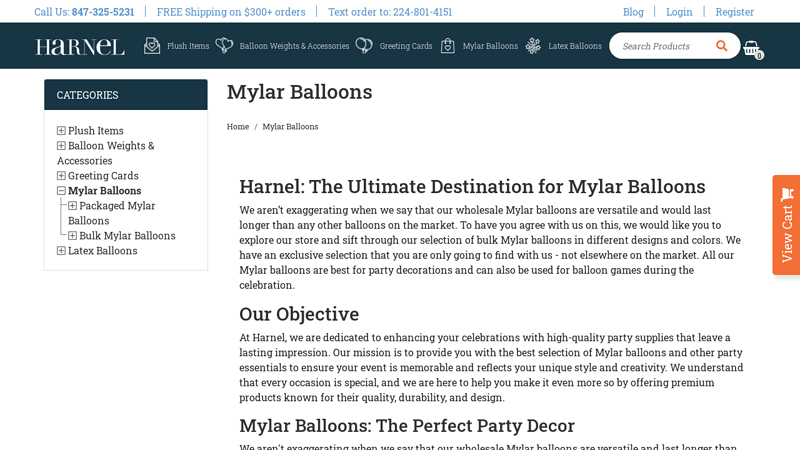Click heading Mylar Balloons: The Perfect Party Decor
The image size is (800, 450).
click(407, 426)
